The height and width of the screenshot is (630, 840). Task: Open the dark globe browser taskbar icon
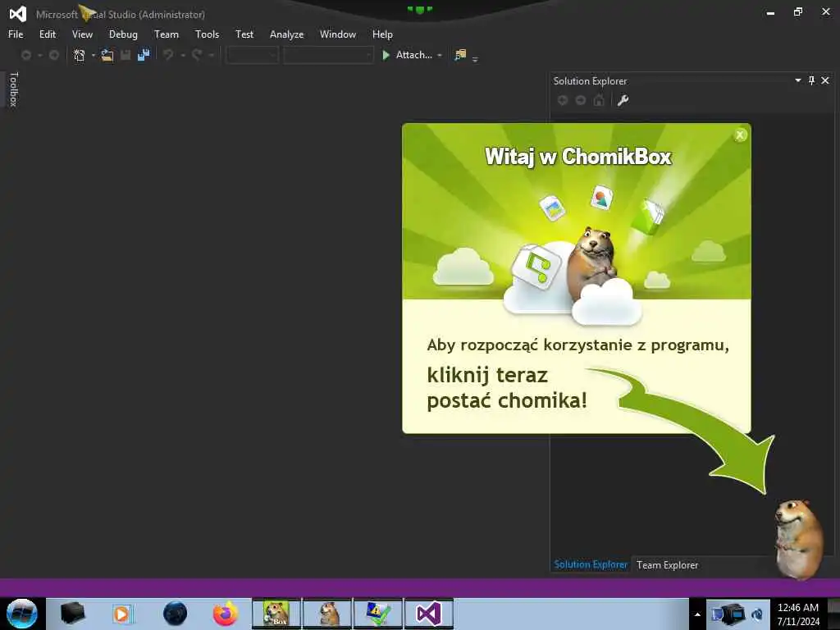[x=175, y=614]
